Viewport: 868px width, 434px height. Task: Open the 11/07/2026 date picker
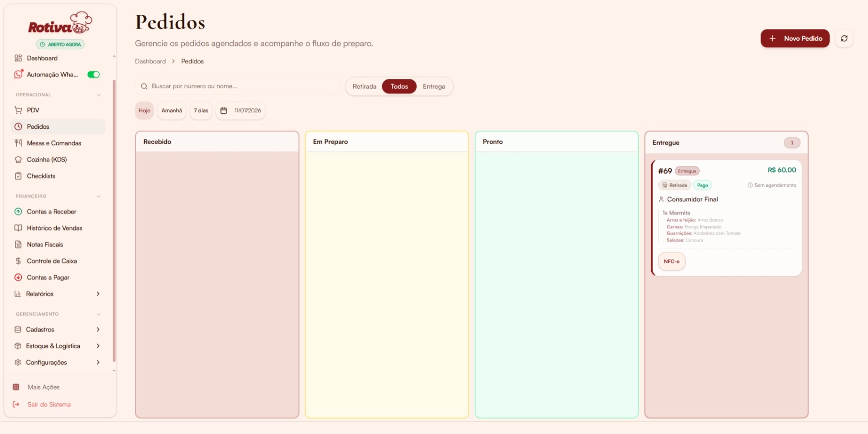point(240,111)
